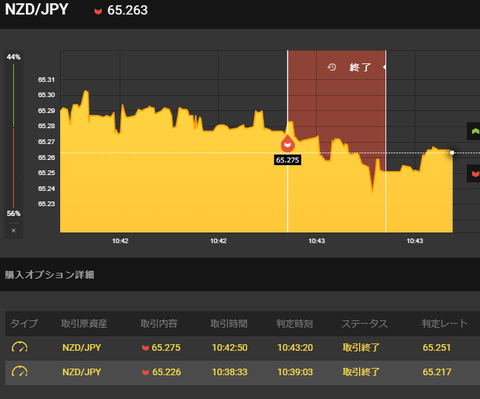Screen dimensions: 480x399
Task: Click the 取引時間 column header
Action: (229, 323)
